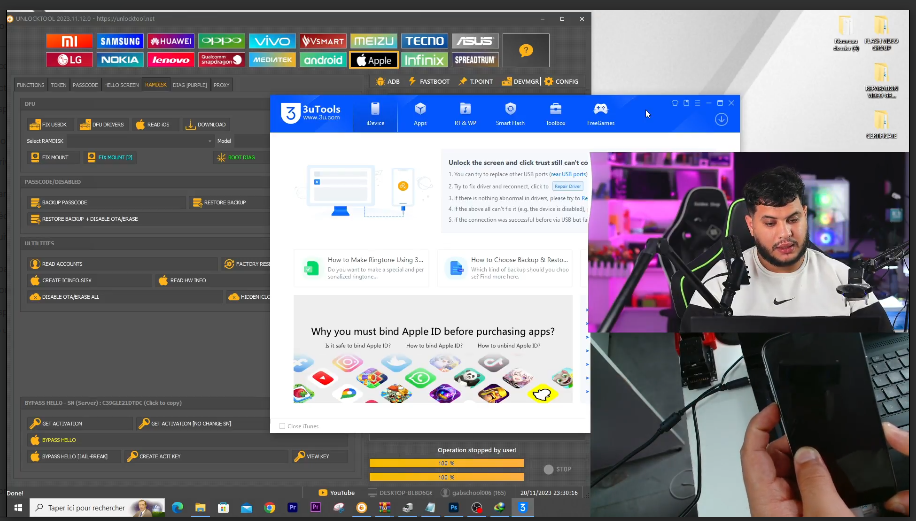Click the READ IOS button

153,124
